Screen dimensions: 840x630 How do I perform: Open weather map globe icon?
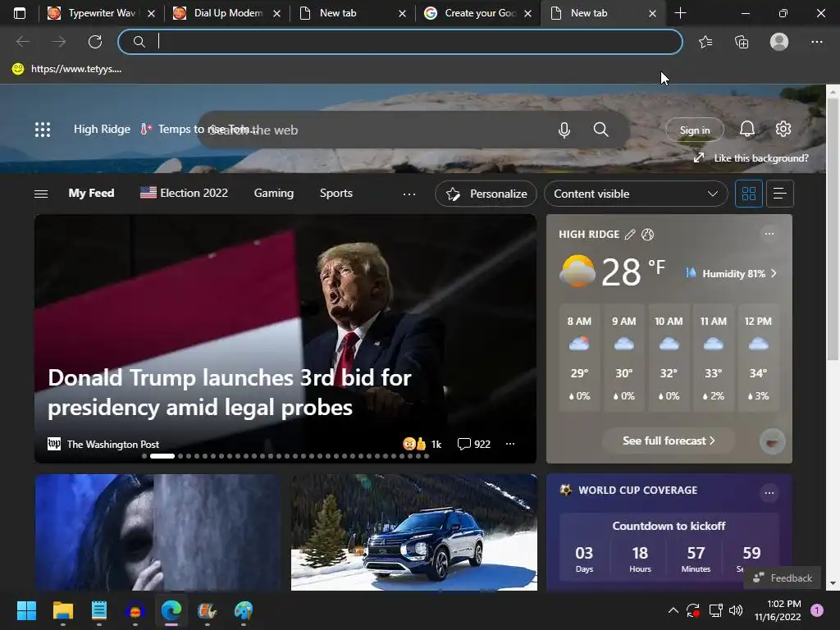(648, 235)
